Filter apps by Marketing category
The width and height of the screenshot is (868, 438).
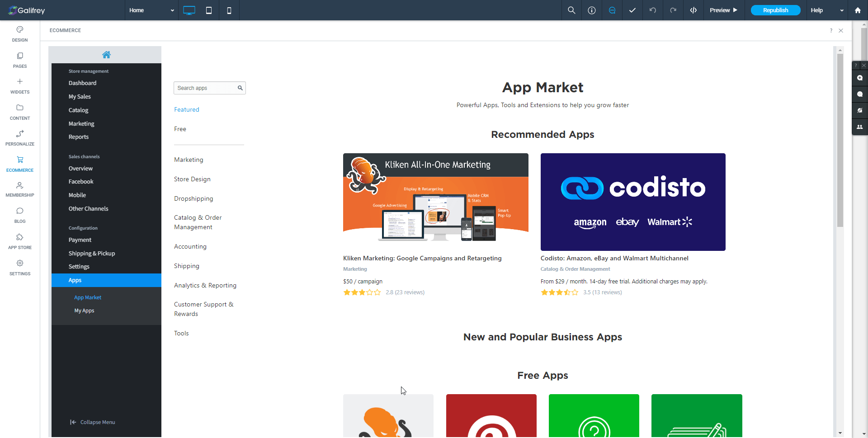click(189, 160)
